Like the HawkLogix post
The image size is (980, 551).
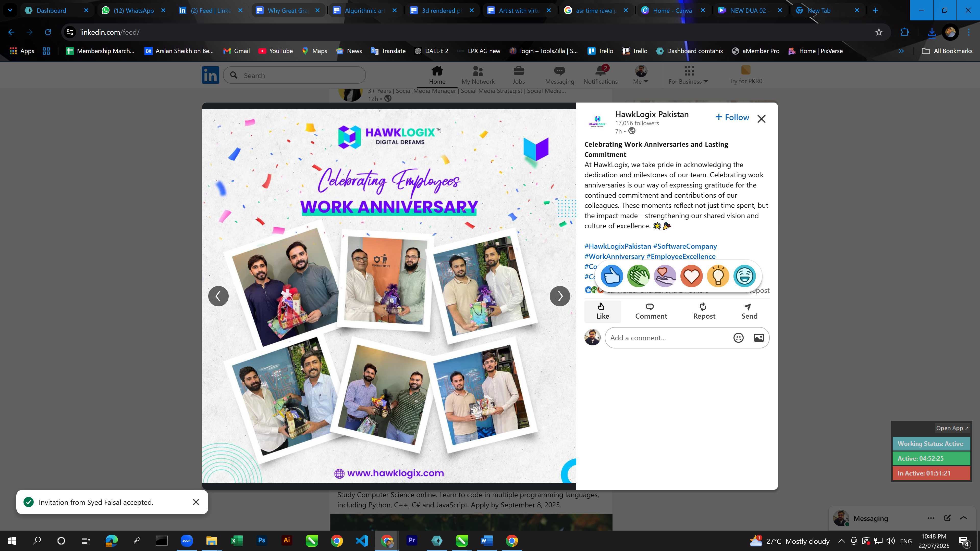click(x=603, y=311)
